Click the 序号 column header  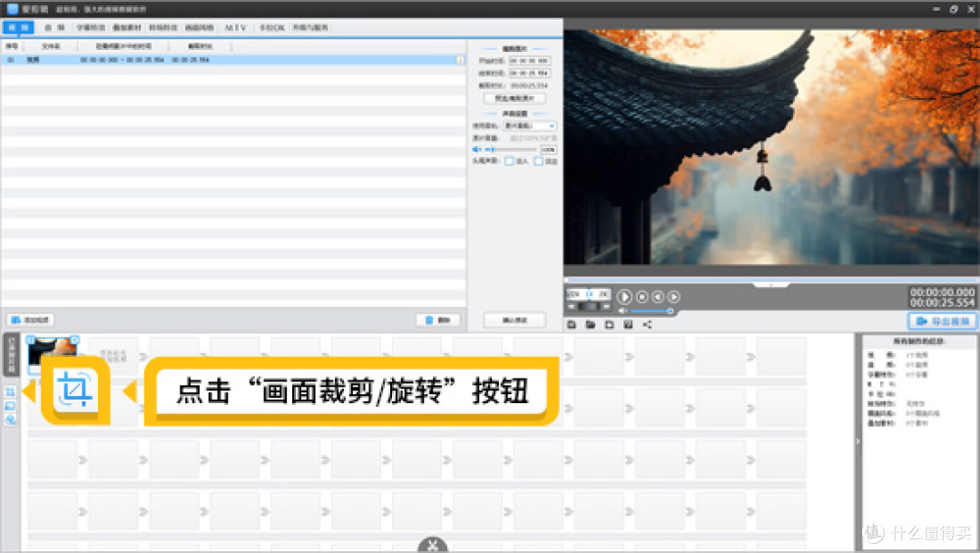12,46
